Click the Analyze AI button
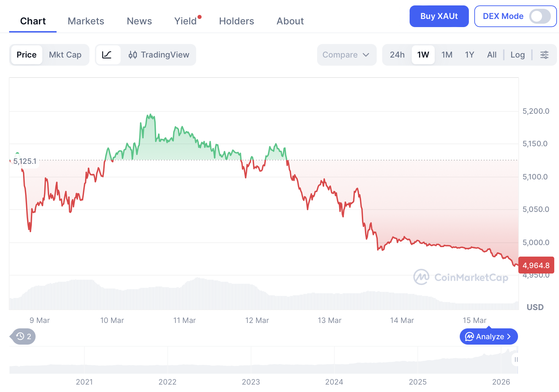The height and width of the screenshot is (392, 559). (489, 336)
